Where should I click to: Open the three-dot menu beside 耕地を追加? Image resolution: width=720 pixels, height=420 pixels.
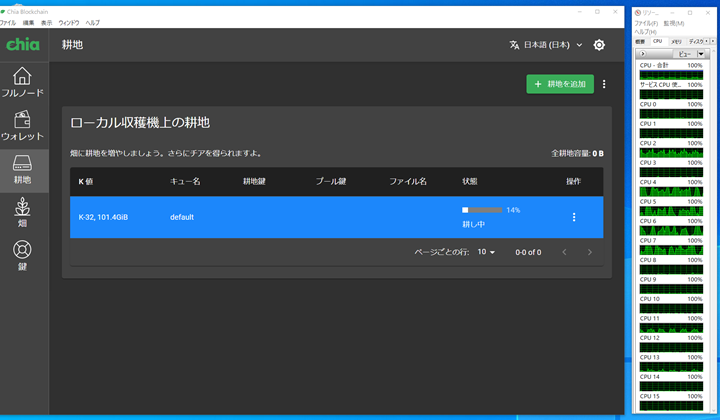coord(604,84)
